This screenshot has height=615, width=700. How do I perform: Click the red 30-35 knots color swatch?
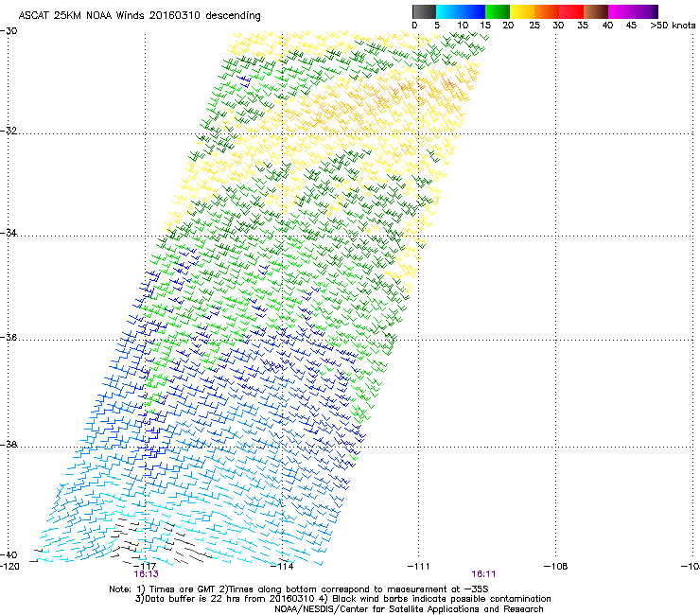pos(571,11)
